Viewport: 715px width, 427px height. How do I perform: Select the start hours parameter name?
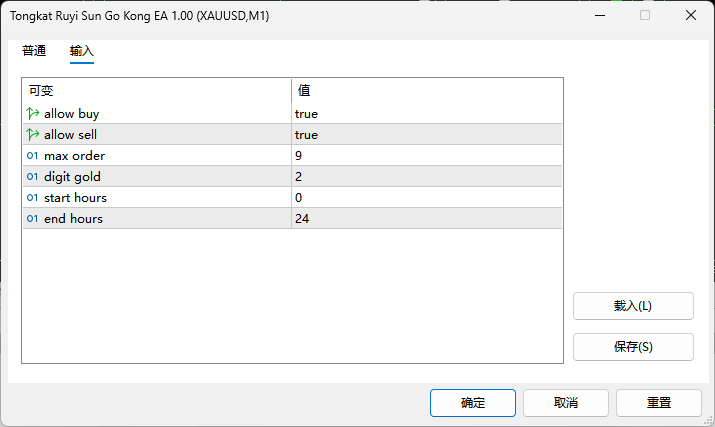coord(75,198)
